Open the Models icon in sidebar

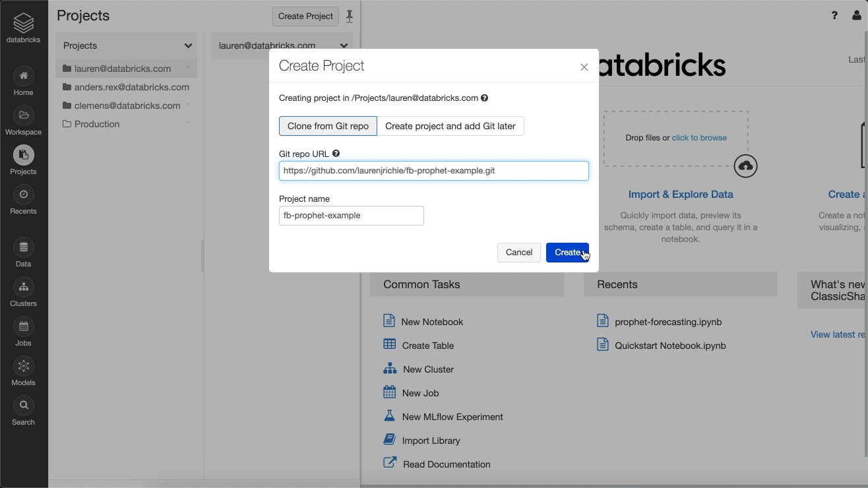click(x=23, y=366)
